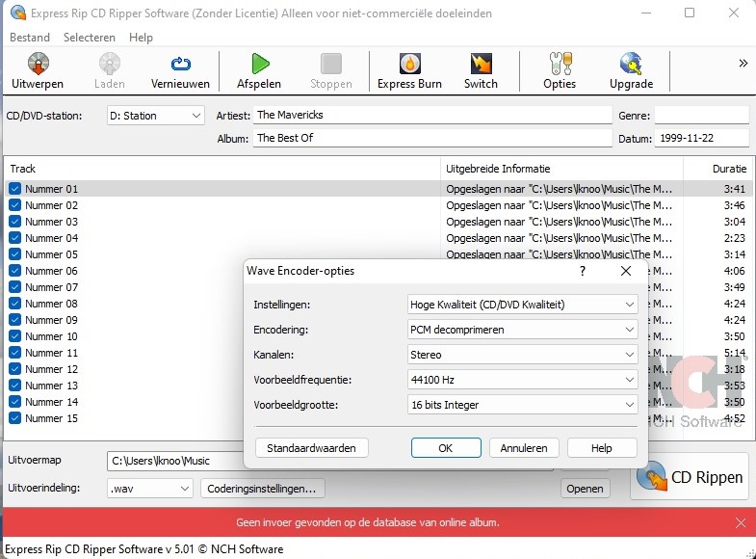Open the Instellingen quality dropdown
Viewport: 756px width, 559px height.
(x=523, y=305)
